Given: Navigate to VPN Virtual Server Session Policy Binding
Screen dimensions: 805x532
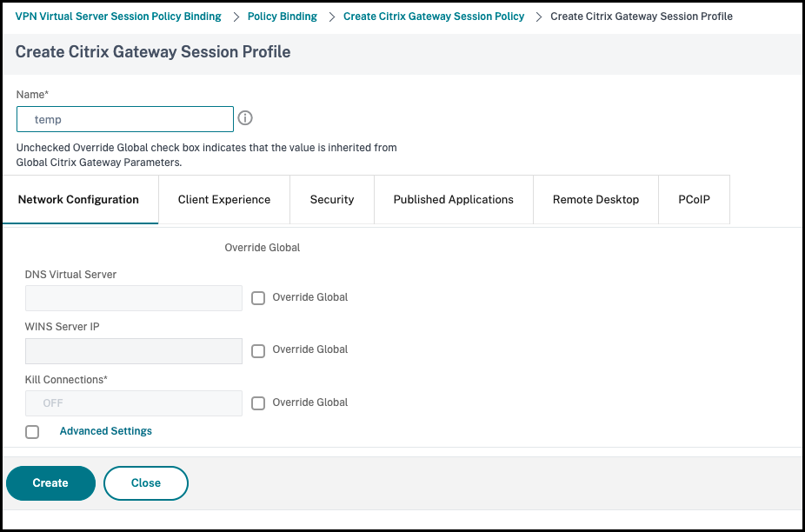Looking at the screenshot, I should (x=118, y=17).
